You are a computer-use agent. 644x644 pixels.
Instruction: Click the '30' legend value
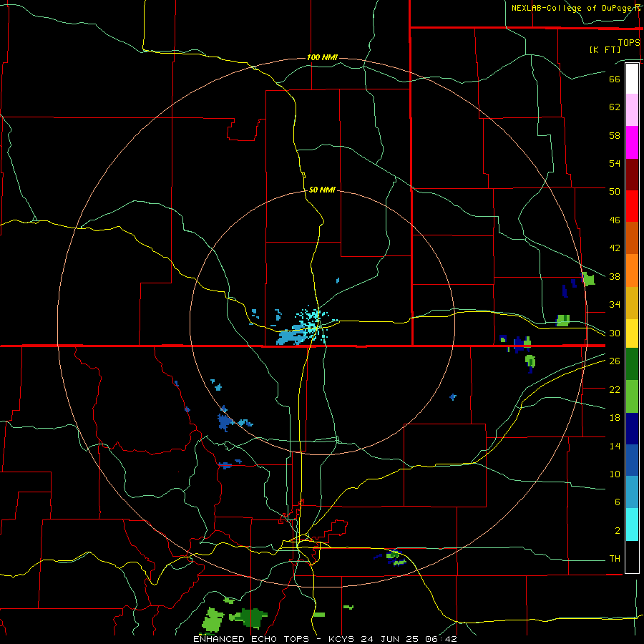[x=615, y=333]
